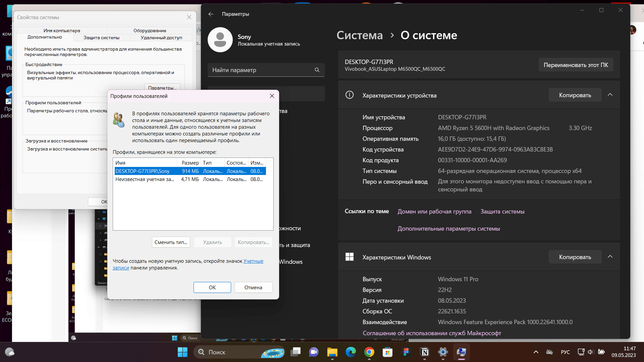Viewport: 644px width, 362px height.
Task: Open File Explorer from the taskbar
Action: 332,352
